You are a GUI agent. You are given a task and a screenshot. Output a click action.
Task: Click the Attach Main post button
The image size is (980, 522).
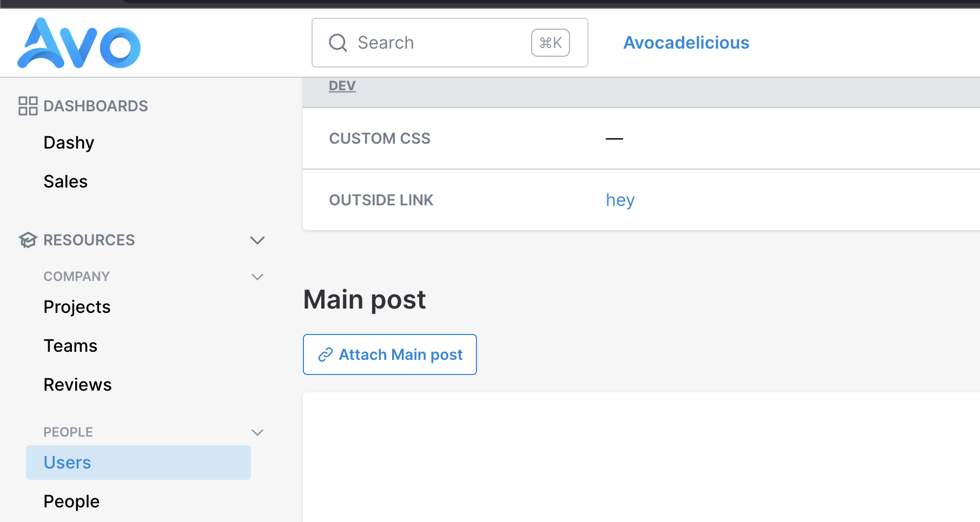[x=390, y=354]
